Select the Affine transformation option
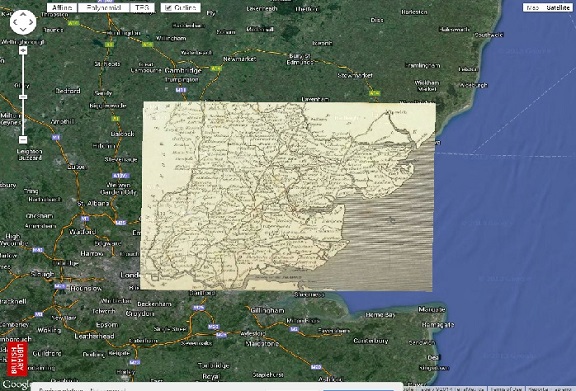The width and height of the screenshot is (576, 391). click(x=62, y=8)
